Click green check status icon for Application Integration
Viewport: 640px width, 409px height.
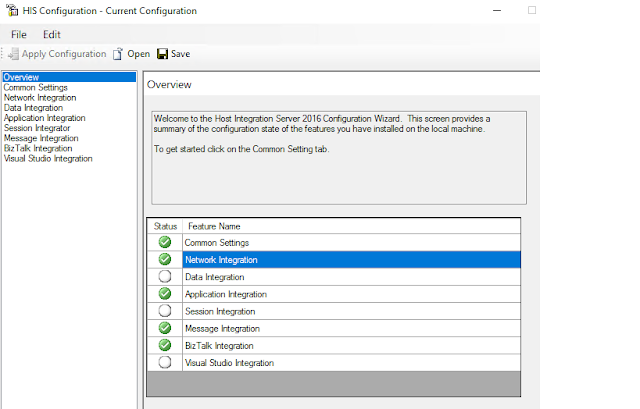tap(165, 293)
